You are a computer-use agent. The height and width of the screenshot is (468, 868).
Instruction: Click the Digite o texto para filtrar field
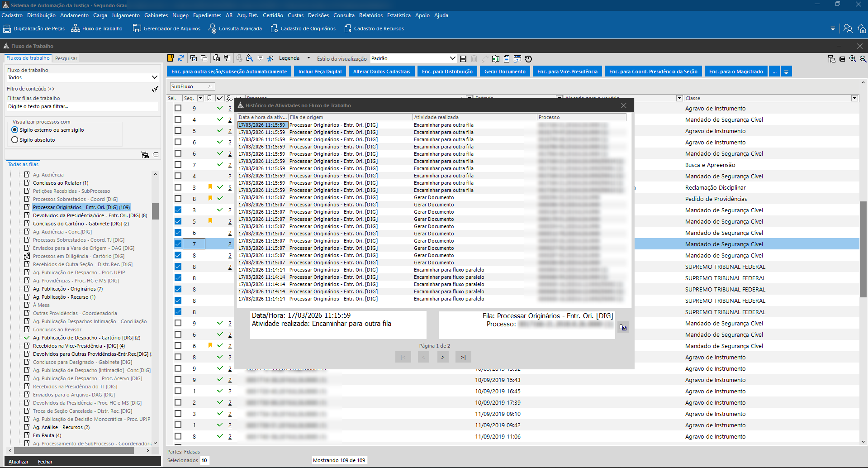point(82,107)
